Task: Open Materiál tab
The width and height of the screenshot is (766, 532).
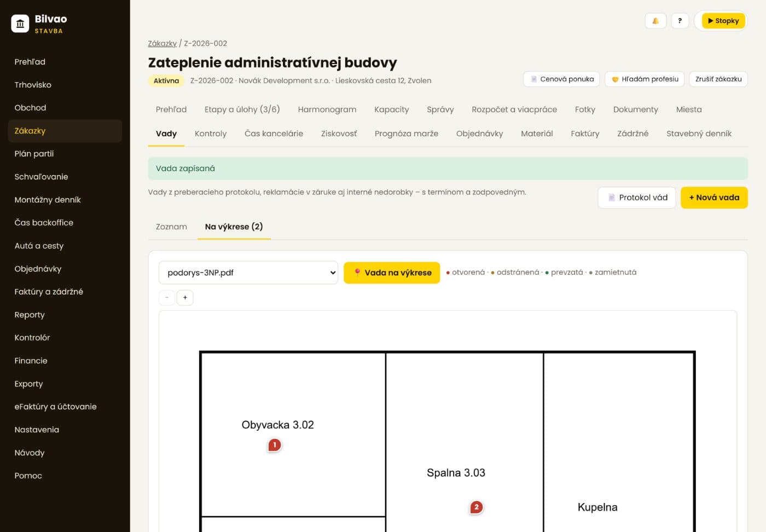Action: (537, 134)
